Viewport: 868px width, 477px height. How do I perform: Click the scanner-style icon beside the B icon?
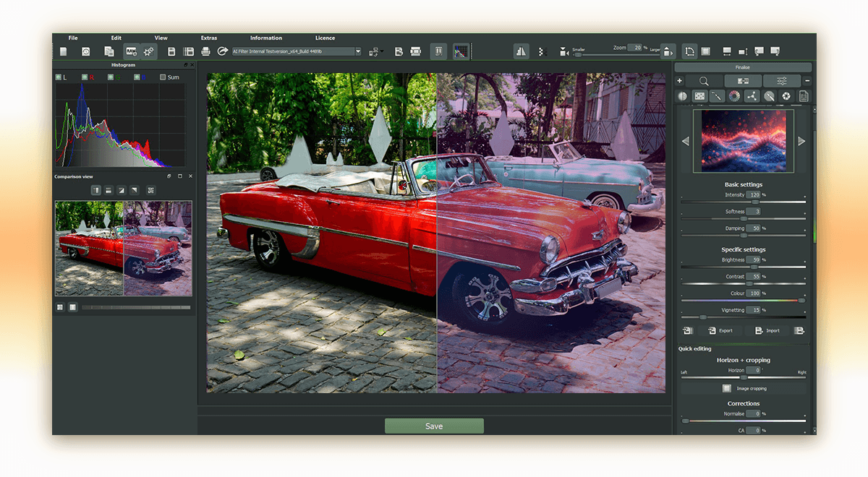pos(416,51)
